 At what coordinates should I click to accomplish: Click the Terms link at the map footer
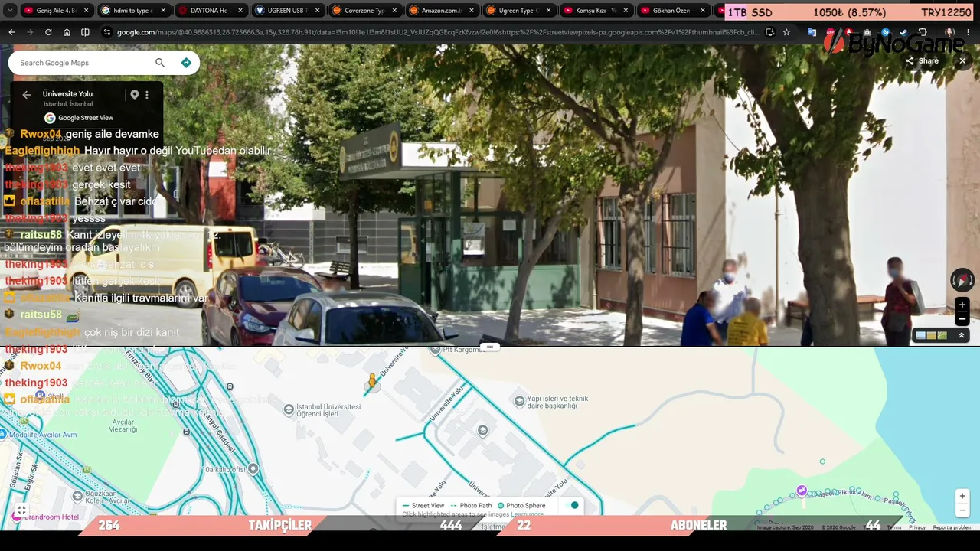[x=894, y=527]
